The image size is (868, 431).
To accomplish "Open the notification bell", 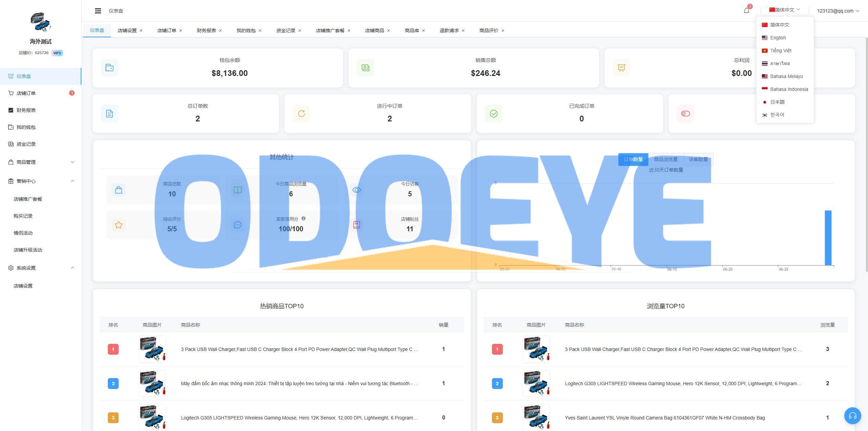I will tap(746, 11).
